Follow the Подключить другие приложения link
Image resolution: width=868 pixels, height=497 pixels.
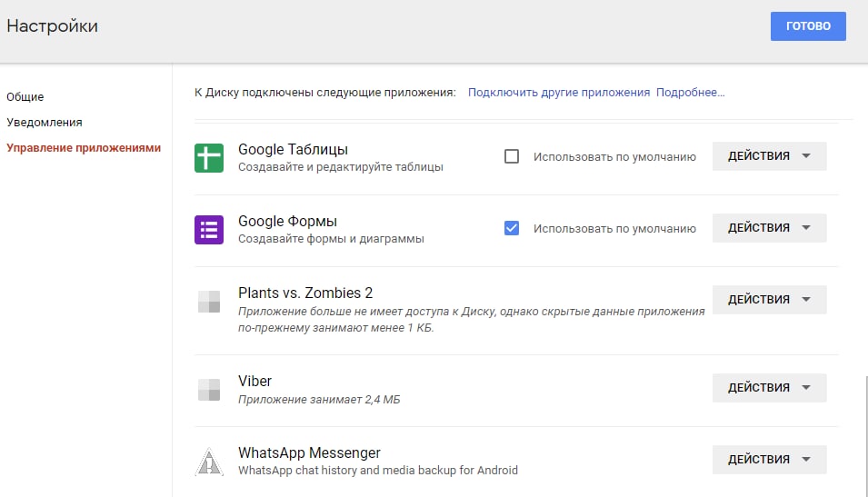(x=559, y=93)
